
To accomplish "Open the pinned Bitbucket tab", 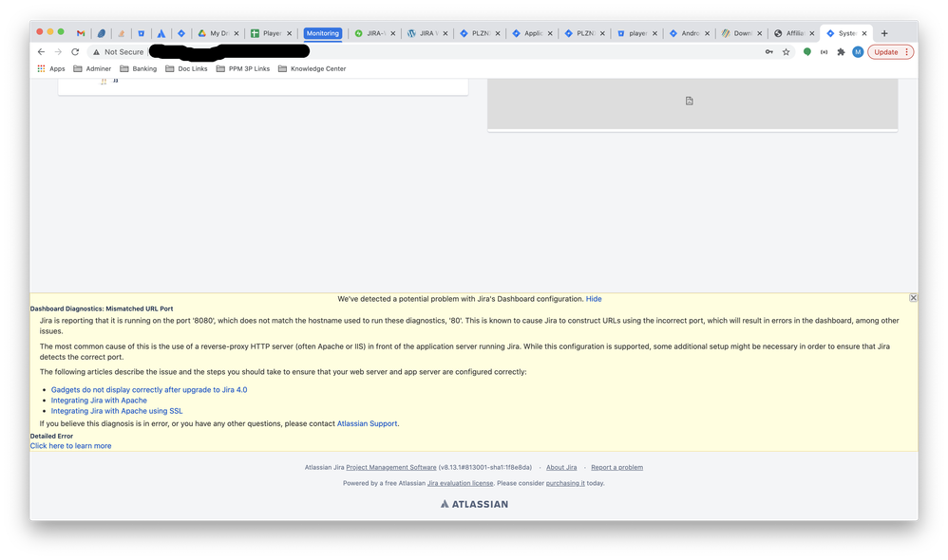I will click(141, 33).
